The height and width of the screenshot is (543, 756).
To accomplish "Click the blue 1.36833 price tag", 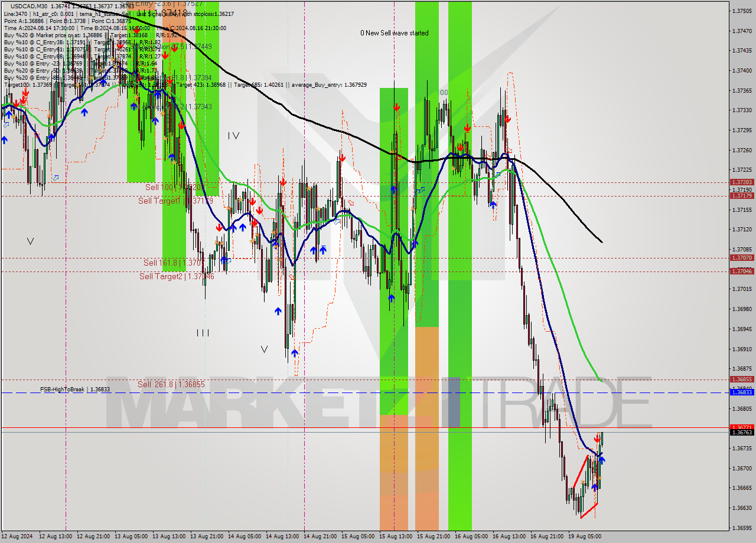I will click(742, 392).
